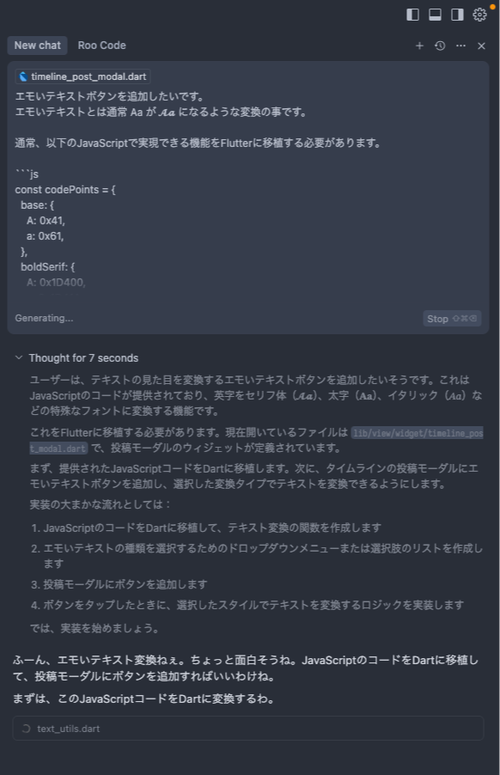This screenshot has height=775, width=500.
Task: Toggle the bottom panel layout icon
Action: pyautogui.click(x=435, y=14)
